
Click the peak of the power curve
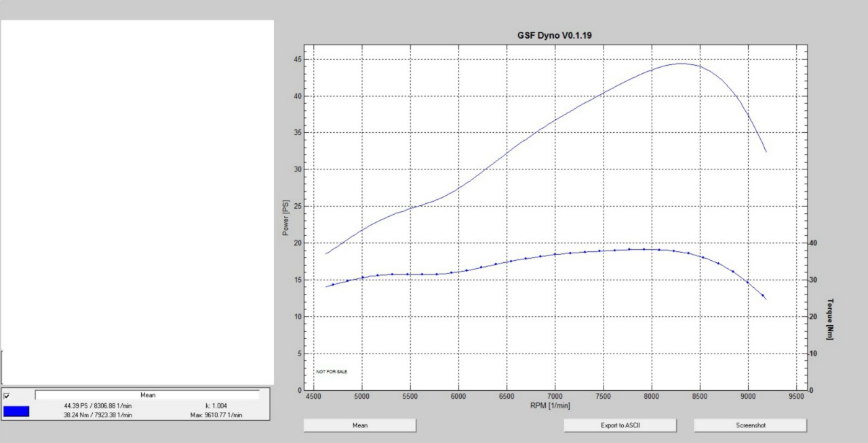(681, 64)
